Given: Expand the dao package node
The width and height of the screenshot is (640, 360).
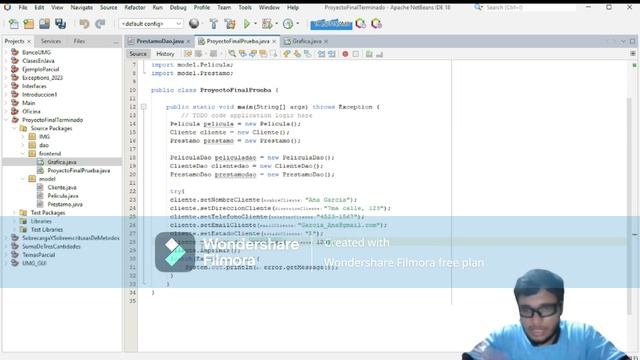Looking at the screenshot, I should 23,145.
